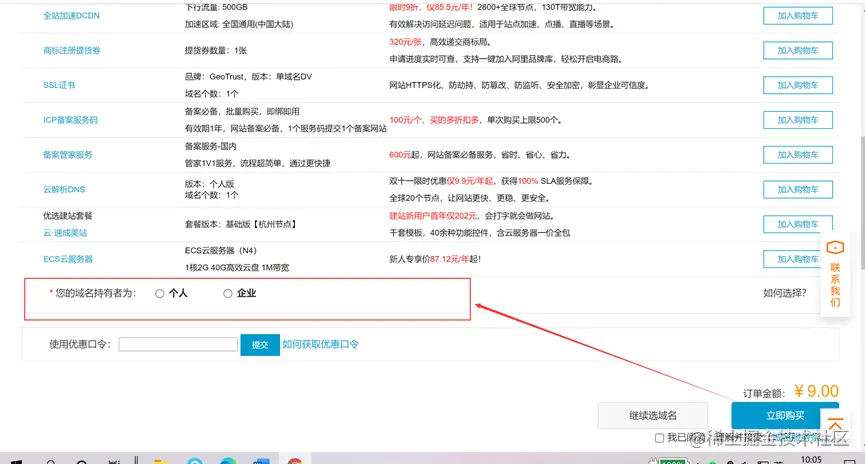Add 云解析DNS to the shopping cart
865x464 pixels.
(x=798, y=189)
